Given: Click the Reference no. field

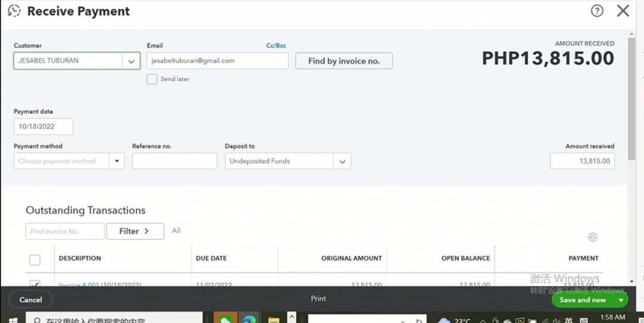Looking at the screenshot, I should pos(175,161).
